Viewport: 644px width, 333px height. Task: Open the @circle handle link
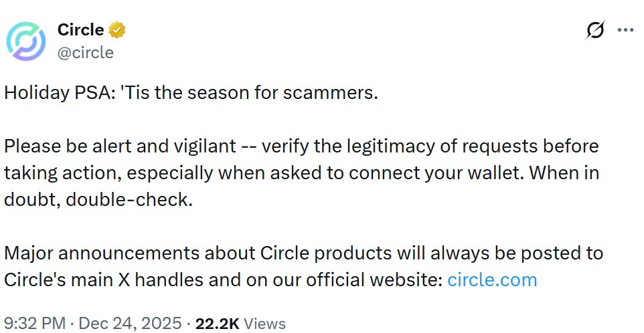(x=86, y=52)
